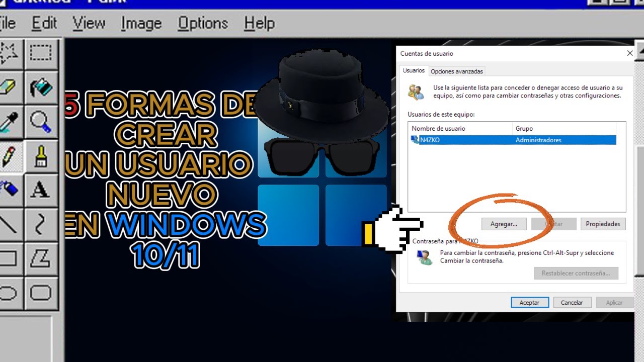Screen dimensions: 644x362
Task: Click the user icon next to N4ZKO
Action: point(415,140)
